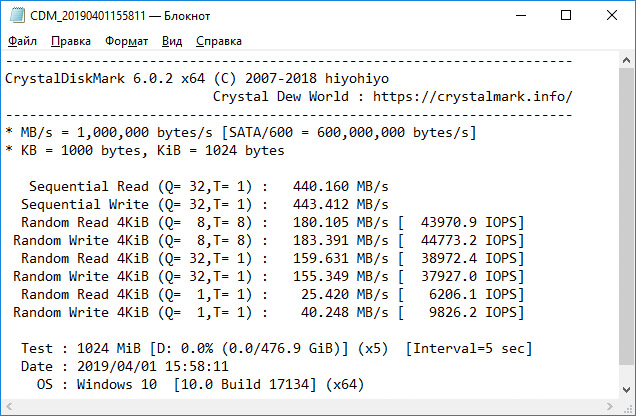Click the Notepad icon in the title bar

(x=17, y=15)
